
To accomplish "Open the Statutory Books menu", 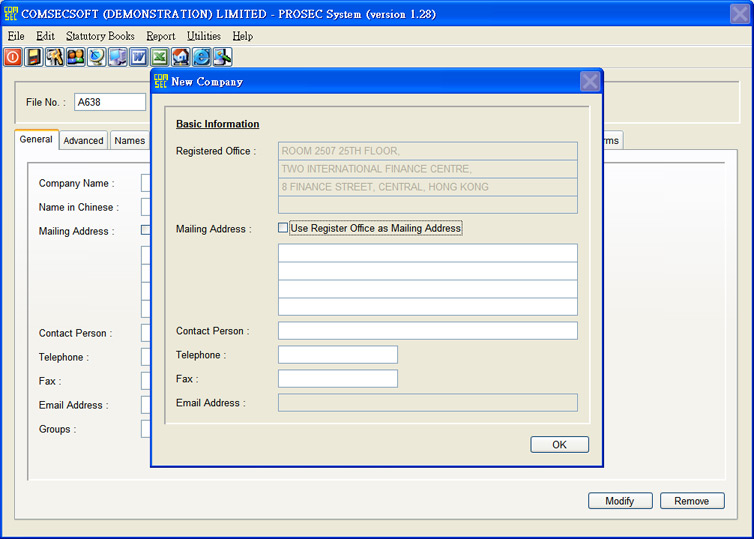I will click(100, 36).
